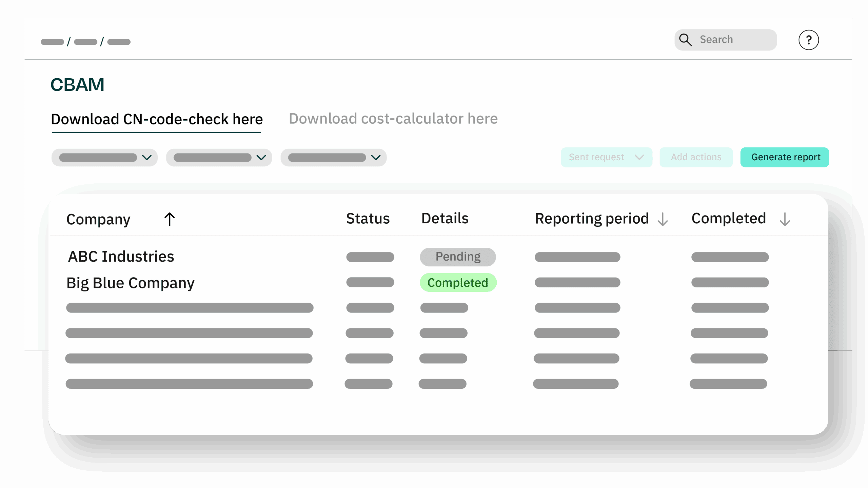Click the chevron in Sent request
Viewport: 868px width, 488px height.
(639, 157)
